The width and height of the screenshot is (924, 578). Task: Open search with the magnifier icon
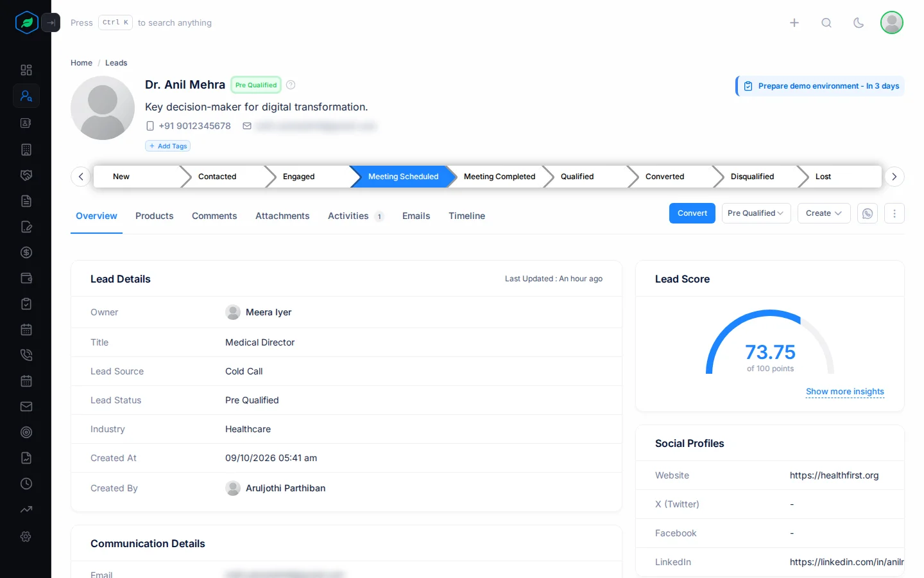[x=826, y=22]
